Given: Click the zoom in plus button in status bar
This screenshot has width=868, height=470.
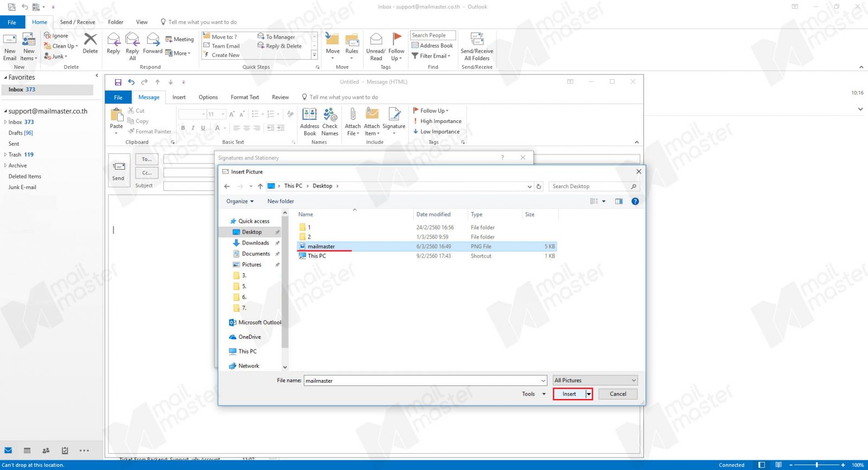Looking at the screenshot, I should 843,465.
